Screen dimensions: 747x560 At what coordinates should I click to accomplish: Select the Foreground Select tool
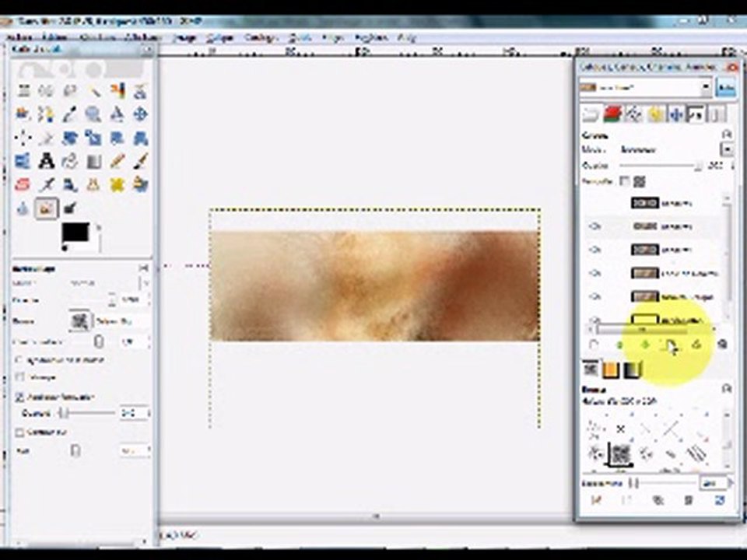pos(23,114)
